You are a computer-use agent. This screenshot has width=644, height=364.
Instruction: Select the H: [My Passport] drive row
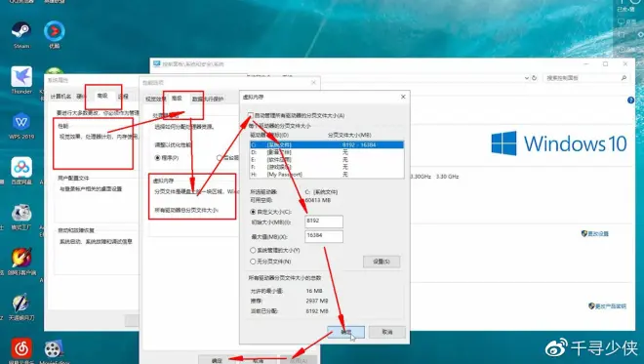tap(327, 175)
